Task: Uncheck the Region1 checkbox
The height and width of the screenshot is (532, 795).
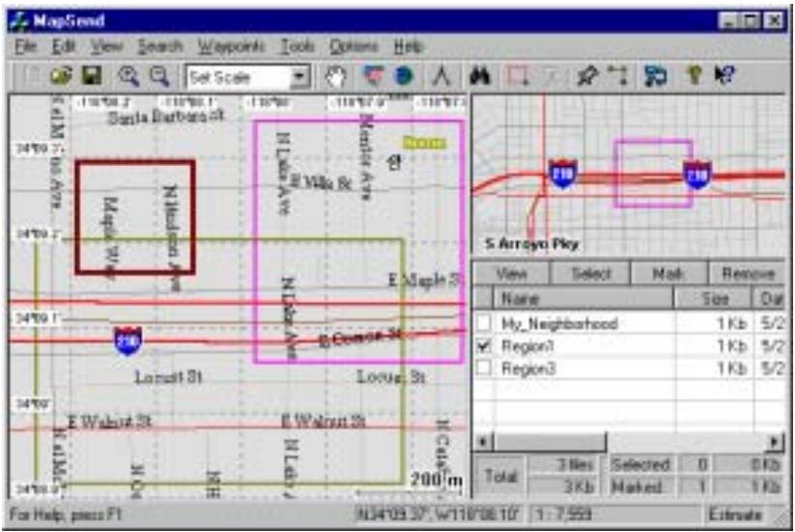Action: [x=484, y=346]
